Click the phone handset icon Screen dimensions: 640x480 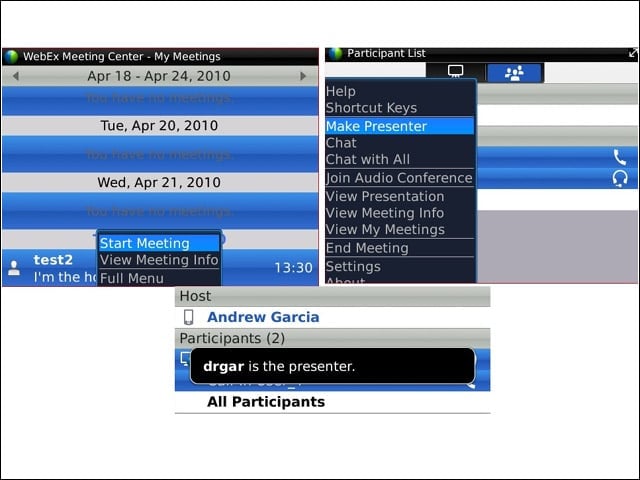619,157
